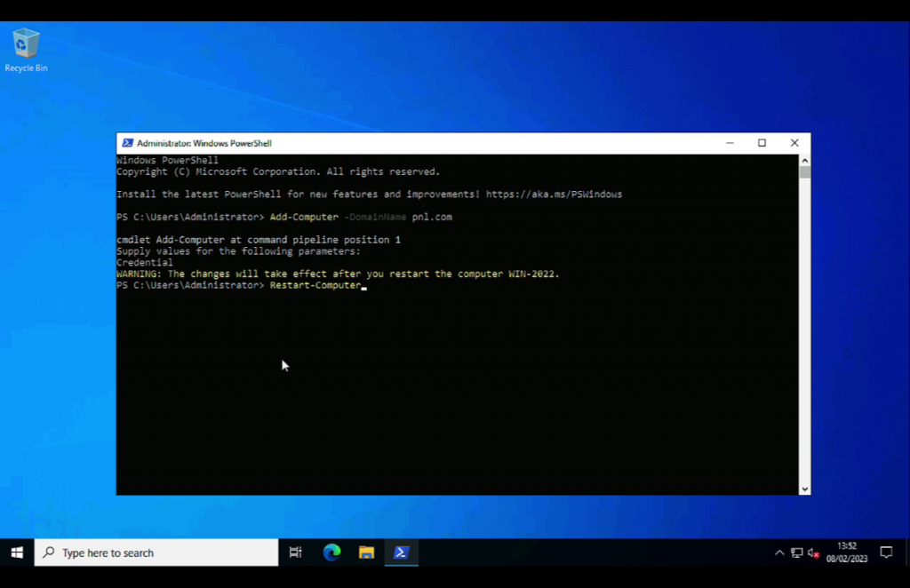Viewport: 910px width, 588px height.
Task: Open the Start menu
Action: point(17,552)
